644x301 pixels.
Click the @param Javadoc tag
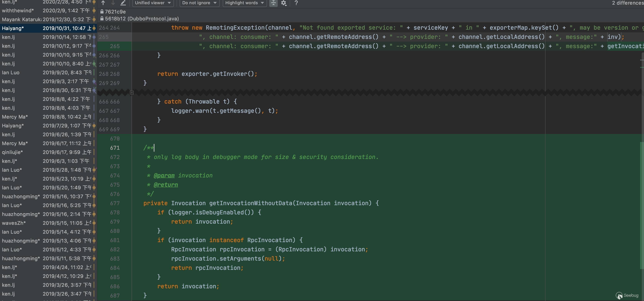click(x=164, y=176)
